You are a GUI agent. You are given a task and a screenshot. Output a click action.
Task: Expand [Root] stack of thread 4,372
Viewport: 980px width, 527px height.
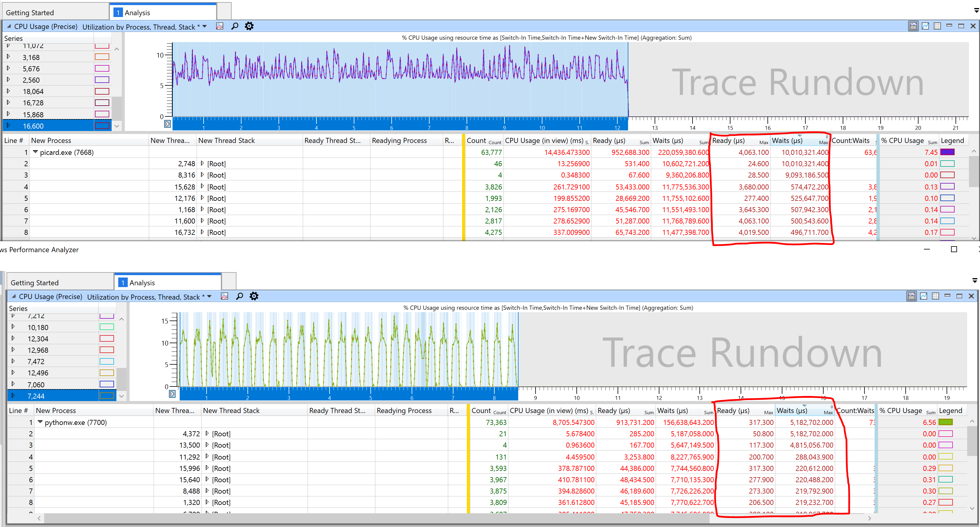click(x=207, y=434)
